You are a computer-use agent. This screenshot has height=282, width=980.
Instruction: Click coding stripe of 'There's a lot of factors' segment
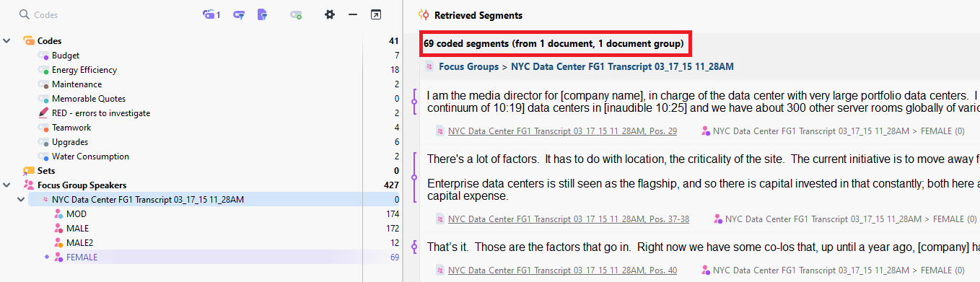414,177
